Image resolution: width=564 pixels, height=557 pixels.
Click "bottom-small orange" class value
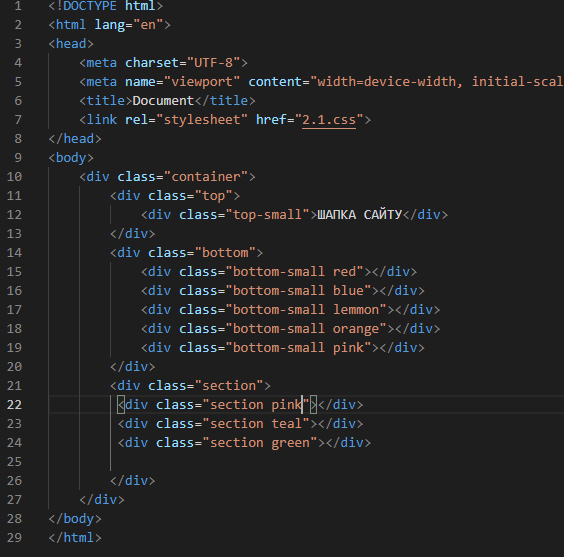[x=306, y=329]
